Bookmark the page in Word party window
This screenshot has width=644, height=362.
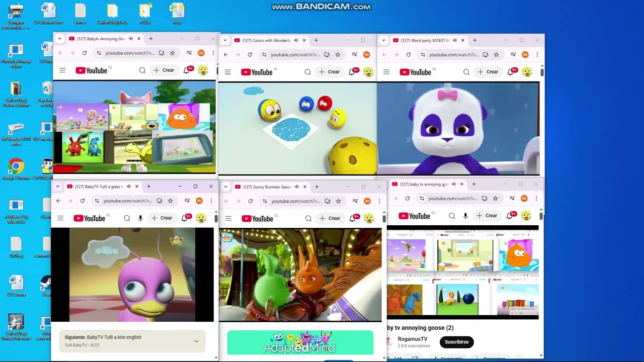point(496,54)
